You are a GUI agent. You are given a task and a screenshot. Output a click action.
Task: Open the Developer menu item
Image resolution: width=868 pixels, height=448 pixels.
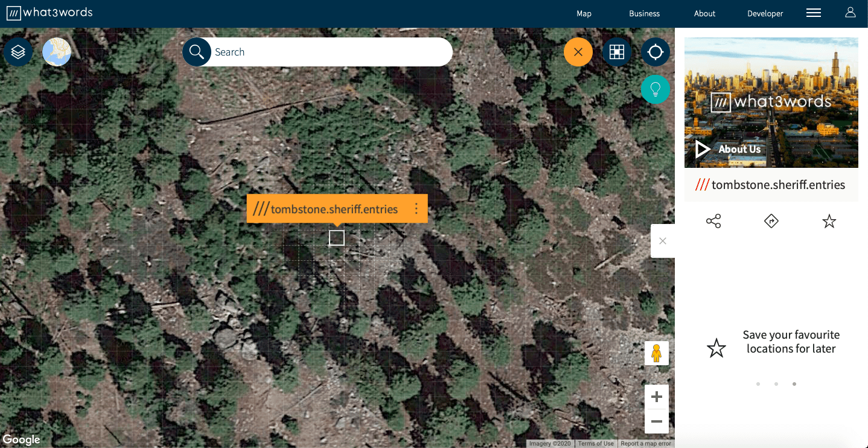(x=765, y=13)
